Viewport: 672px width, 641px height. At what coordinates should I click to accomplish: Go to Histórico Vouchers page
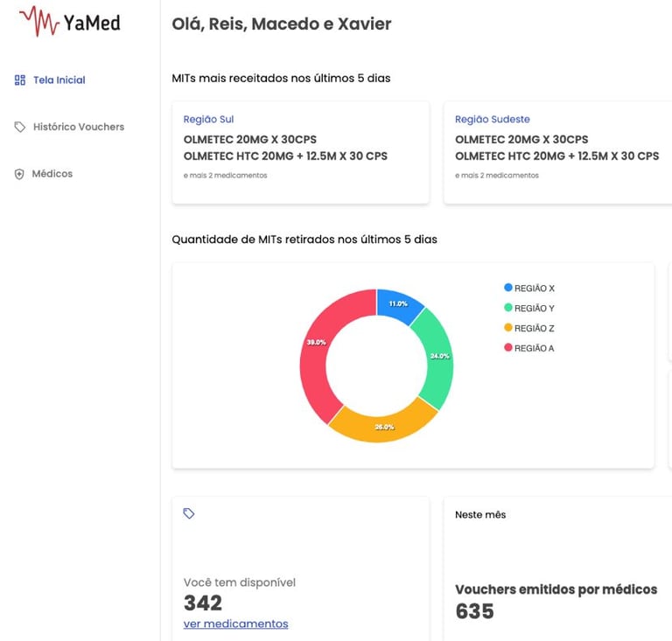coord(78,127)
